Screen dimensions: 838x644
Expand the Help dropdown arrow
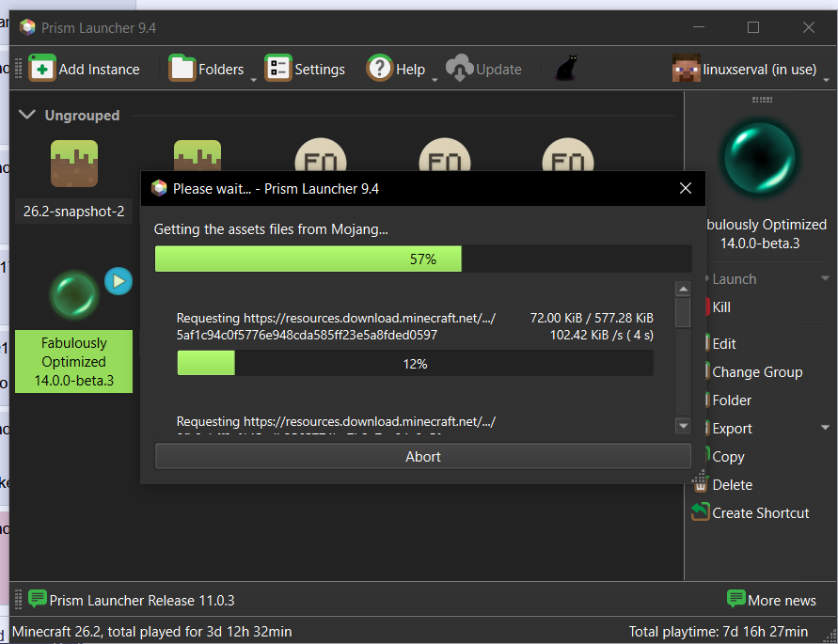[435, 80]
